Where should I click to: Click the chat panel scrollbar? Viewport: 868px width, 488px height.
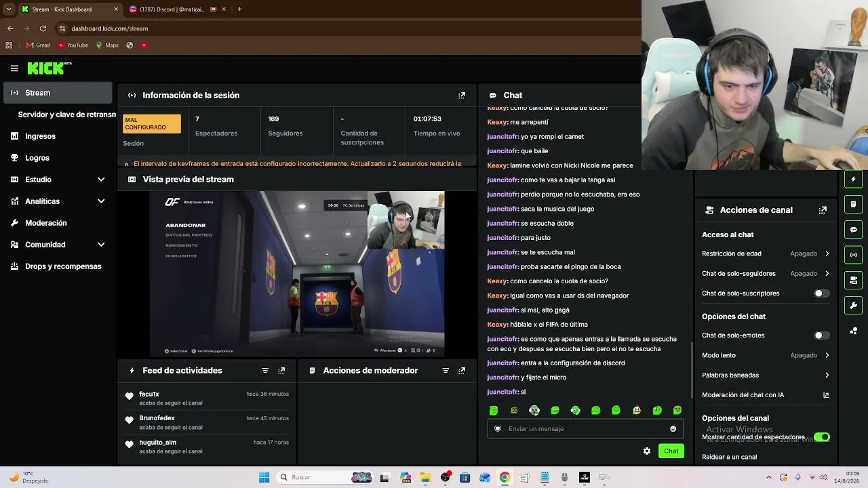[x=692, y=371]
